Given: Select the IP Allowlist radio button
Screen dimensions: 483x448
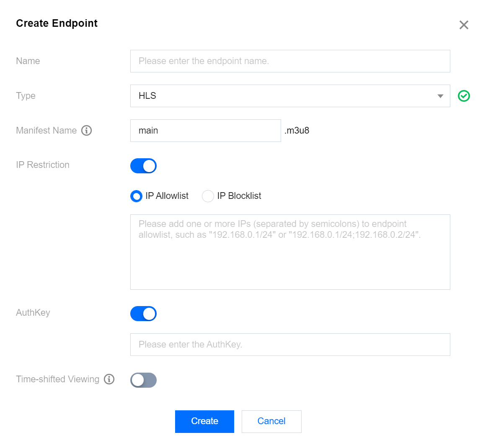Looking at the screenshot, I should 137,196.
